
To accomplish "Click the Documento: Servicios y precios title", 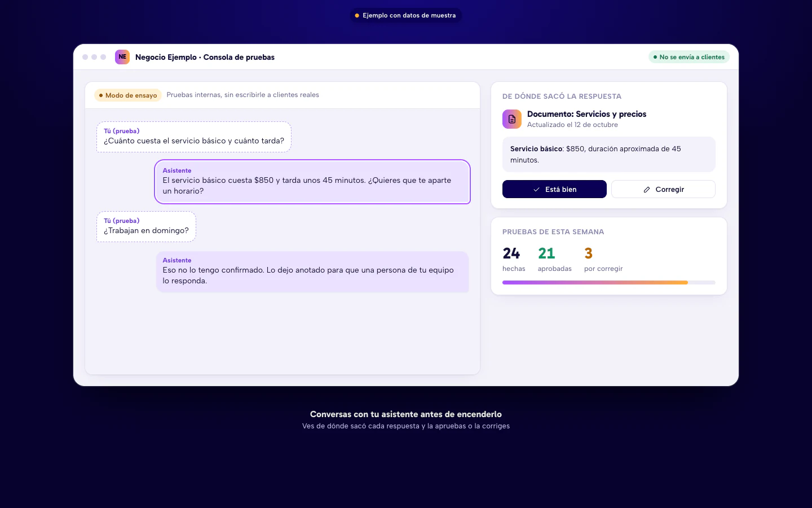I will [587, 114].
